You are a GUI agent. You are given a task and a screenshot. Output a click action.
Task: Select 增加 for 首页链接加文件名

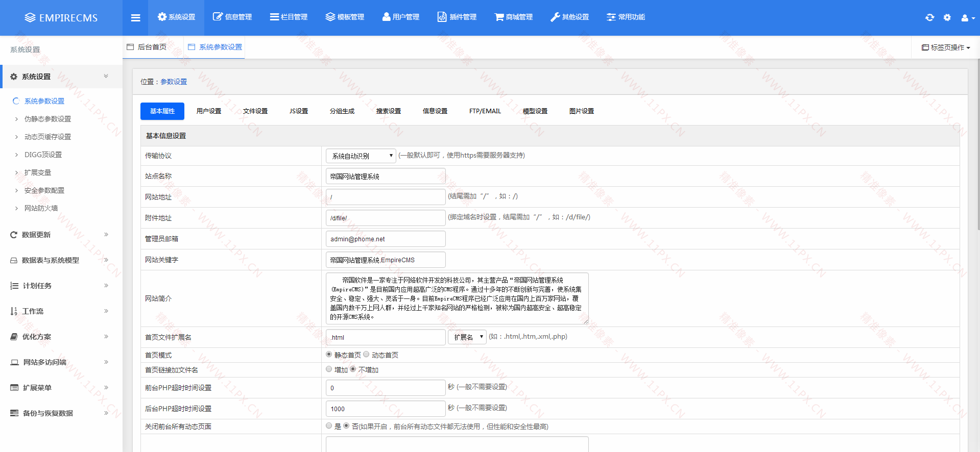[329, 369]
